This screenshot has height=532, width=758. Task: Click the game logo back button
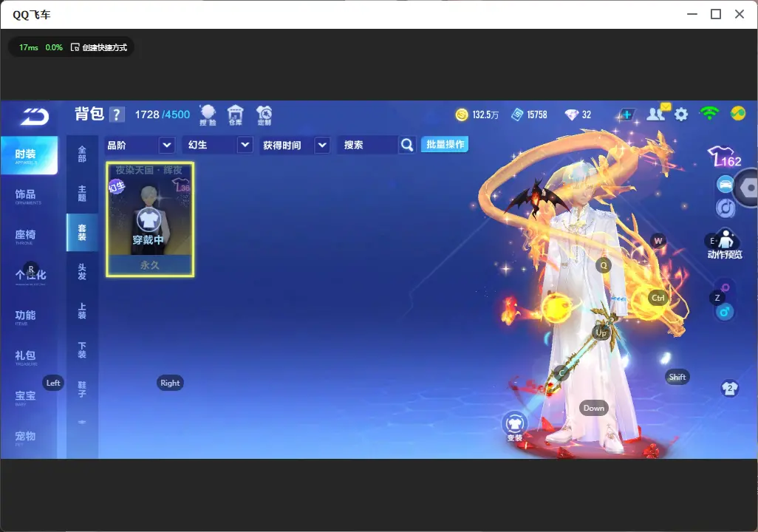point(34,116)
